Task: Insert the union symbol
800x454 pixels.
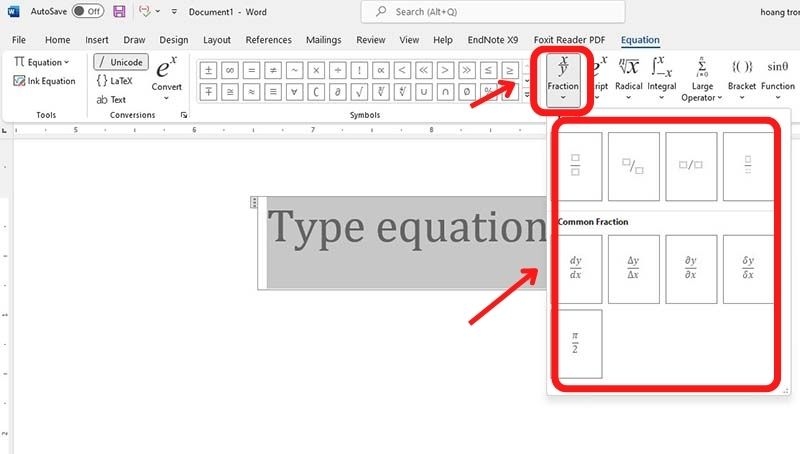Action: coord(423,92)
